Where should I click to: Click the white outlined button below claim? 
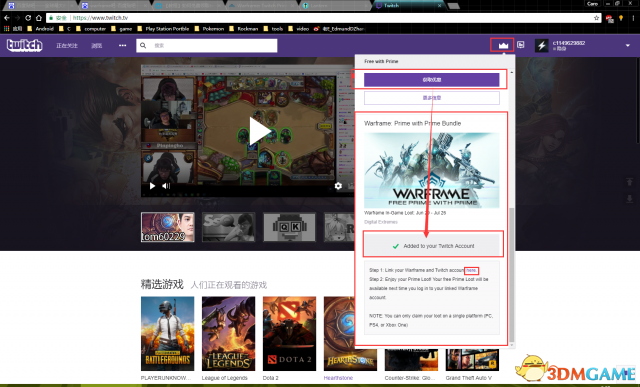click(431, 98)
